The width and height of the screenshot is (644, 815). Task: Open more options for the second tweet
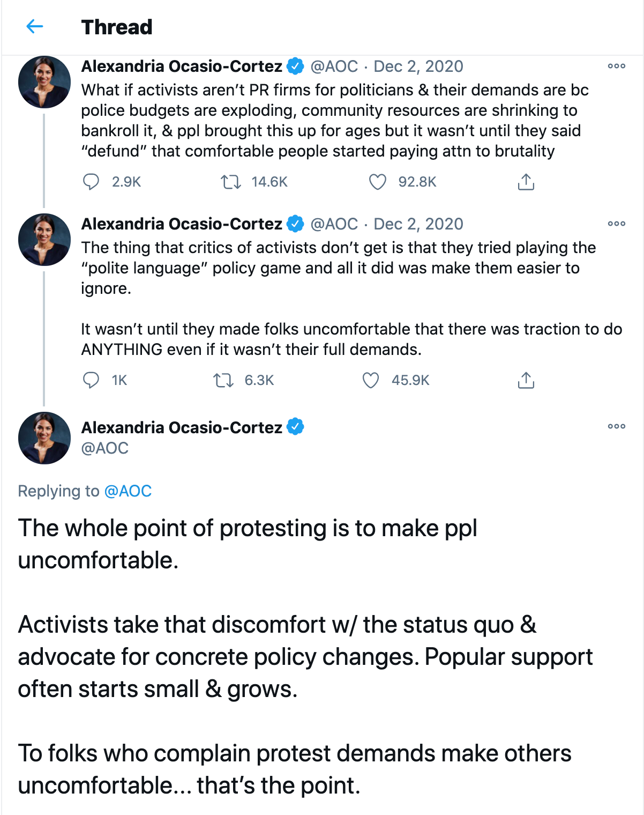(x=617, y=224)
